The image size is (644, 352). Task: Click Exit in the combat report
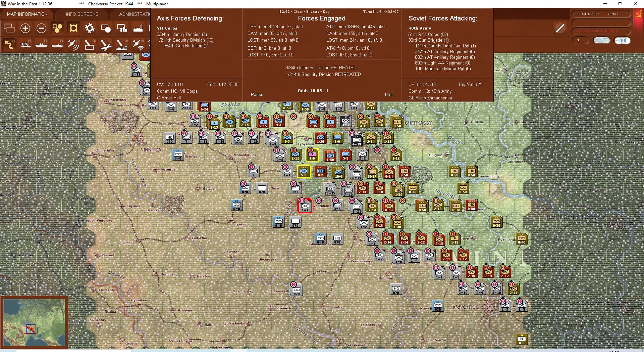(x=389, y=94)
